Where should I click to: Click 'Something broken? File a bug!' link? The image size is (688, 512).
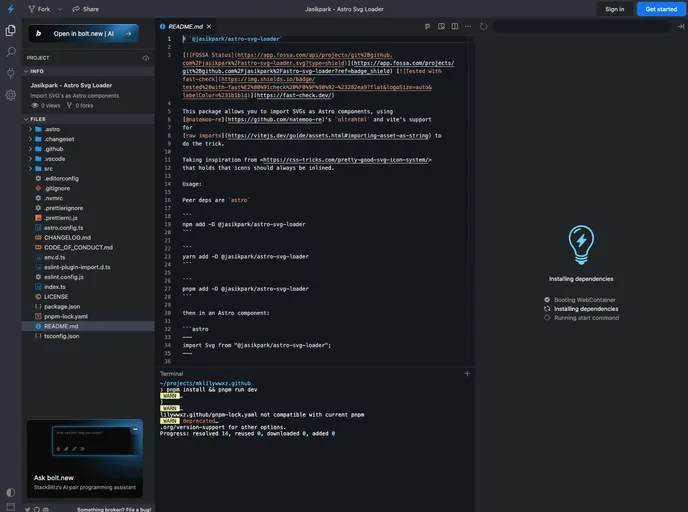(114, 509)
